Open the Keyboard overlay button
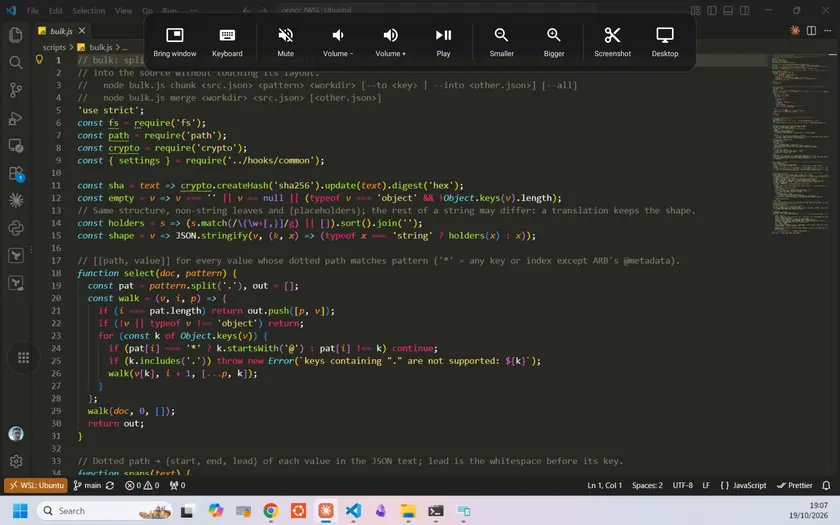The height and width of the screenshot is (525, 840). [227, 42]
